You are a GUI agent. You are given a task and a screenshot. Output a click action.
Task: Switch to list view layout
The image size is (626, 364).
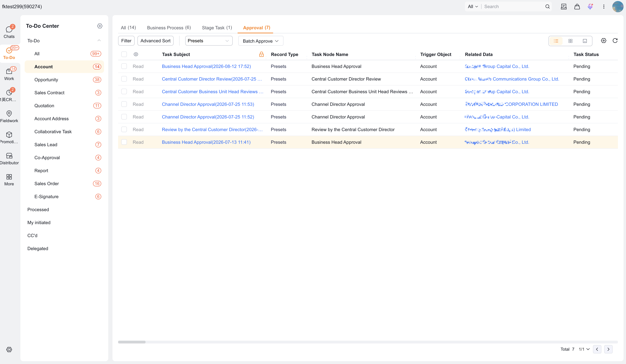[556, 41]
